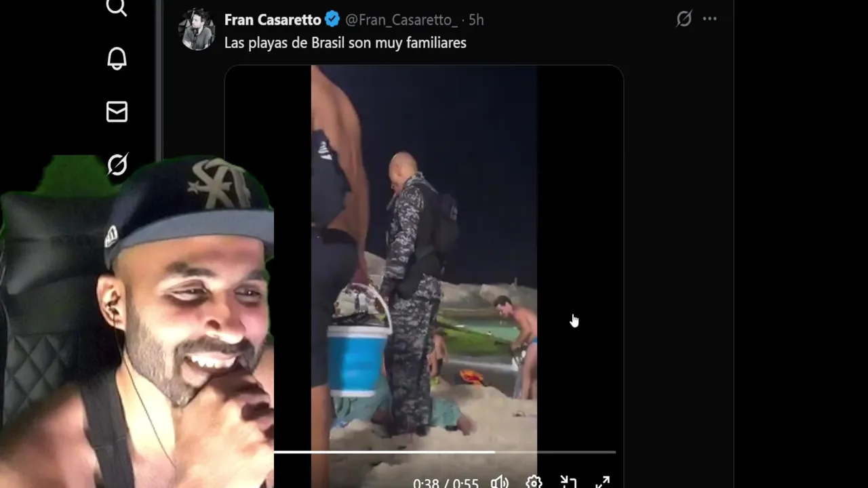Screen dimensions: 868x488
Task: Click the Fran Casaretto display name
Action: tap(273, 20)
